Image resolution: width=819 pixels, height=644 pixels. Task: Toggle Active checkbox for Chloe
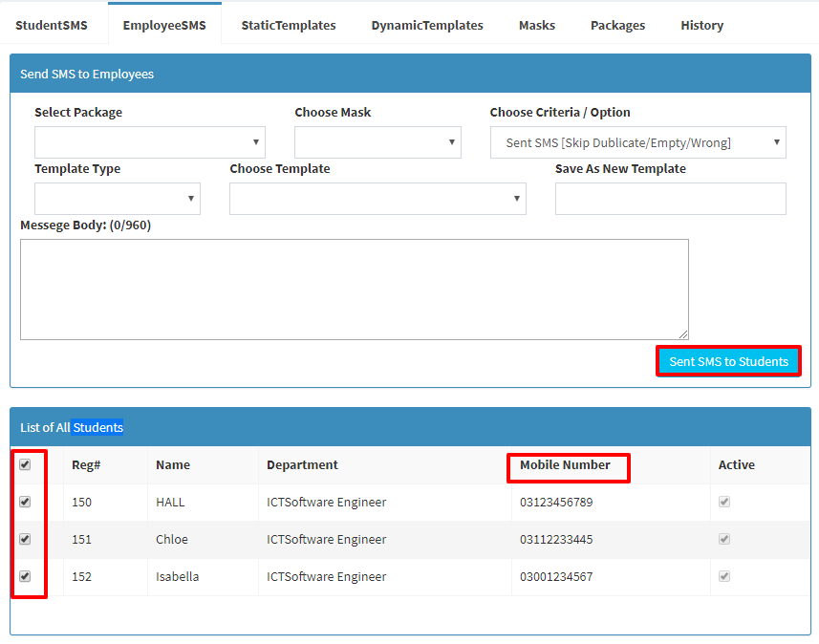point(724,539)
